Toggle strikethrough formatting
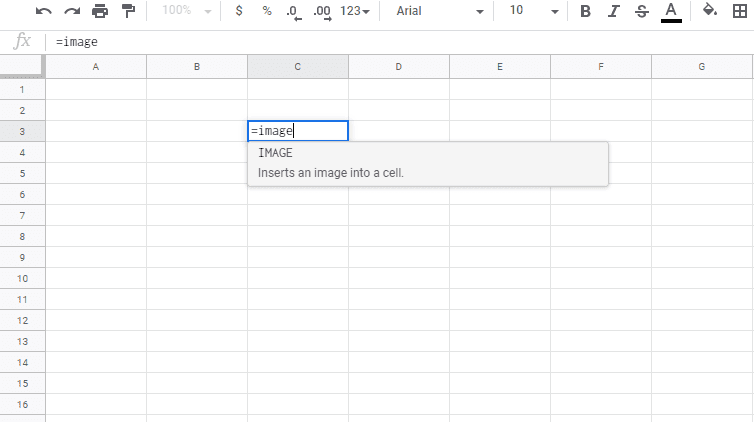This screenshot has height=422, width=754. [641, 11]
